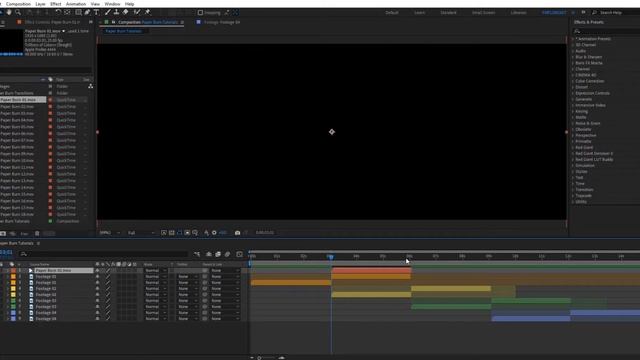The width and height of the screenshot is (640, 360).
Task: Expand the Blur & Sharpen effects category
Action: (x=573, y=57)
